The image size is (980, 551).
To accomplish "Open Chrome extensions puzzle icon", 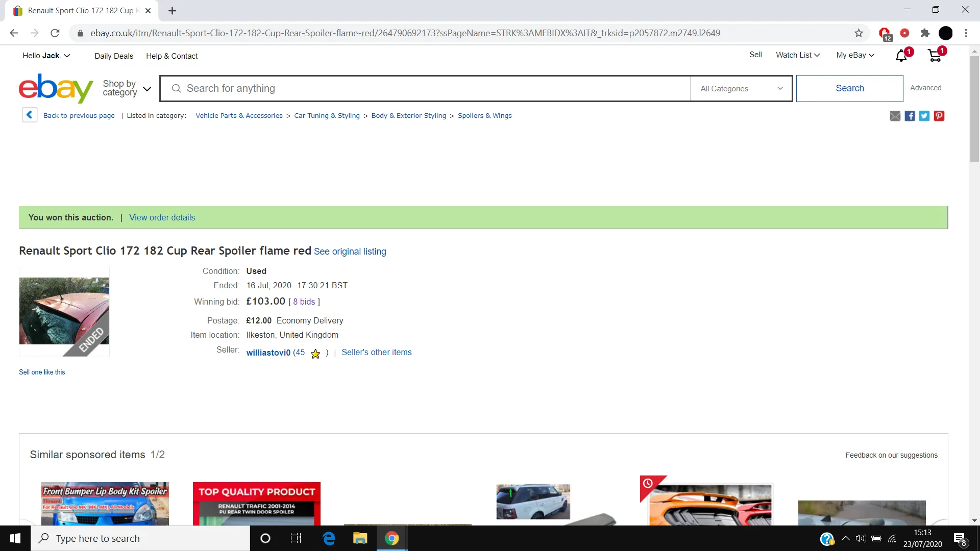I will [925, 33].
